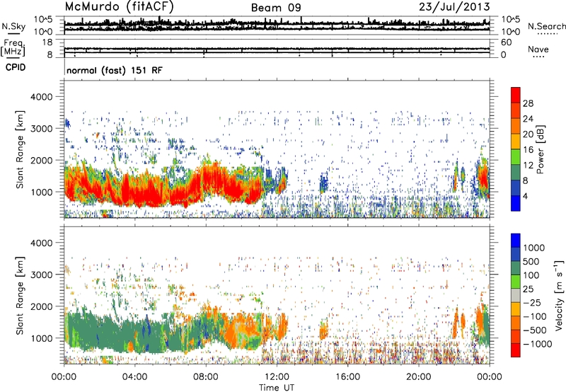Click the Nave dotted line legend sample

click(539, 57)
